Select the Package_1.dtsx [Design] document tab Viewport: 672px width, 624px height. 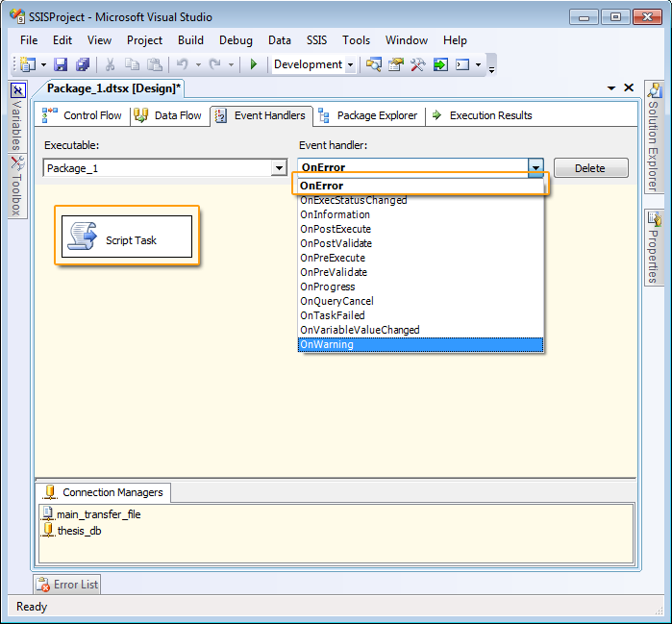(113, 88)
